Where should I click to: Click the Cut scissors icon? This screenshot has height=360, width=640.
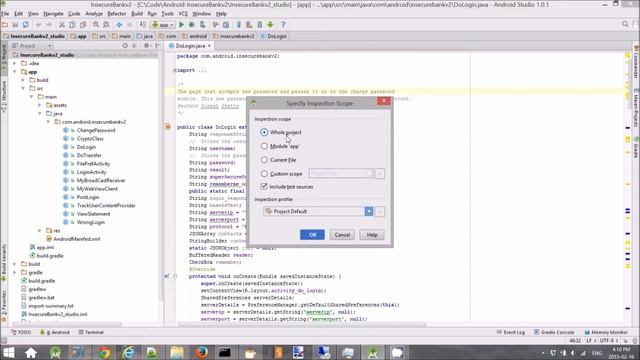62,25
